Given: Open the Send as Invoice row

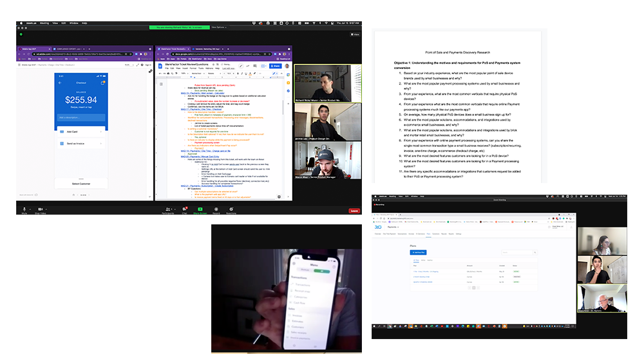Looking at the screenshot, I should click(81, 144).
